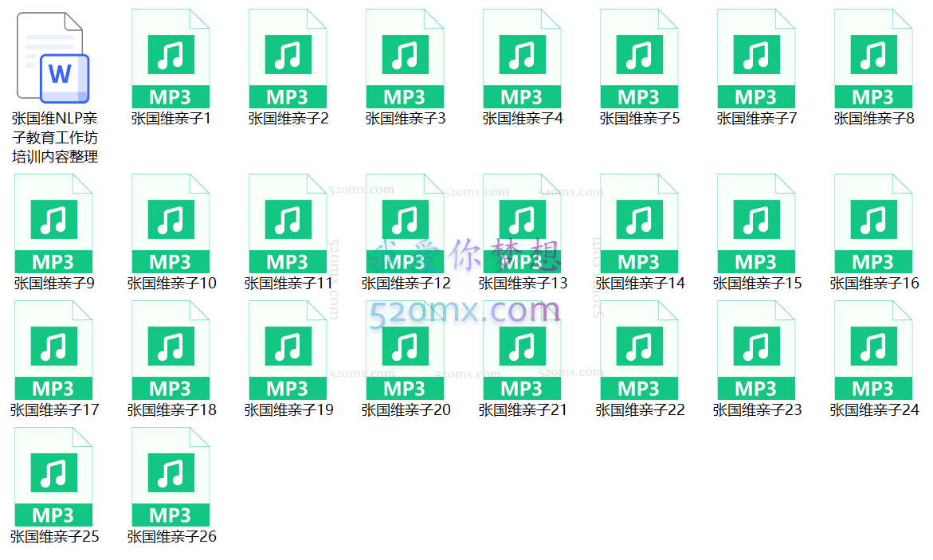This screenshot has width=933, height=560.
Task: Open the audio file 张国维亲子3
Action: click(405, 57)
